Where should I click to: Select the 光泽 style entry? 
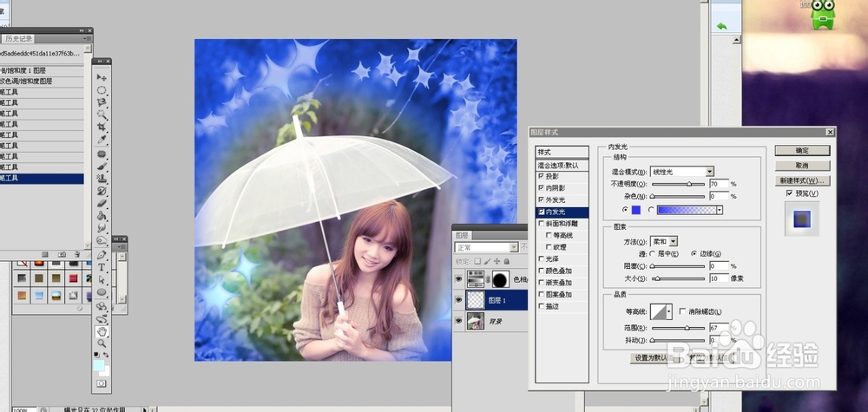point(552,258)
